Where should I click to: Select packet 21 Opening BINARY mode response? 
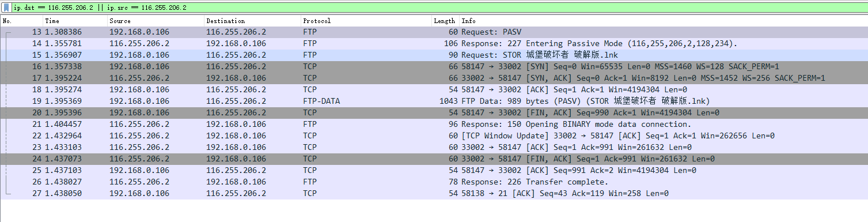(434, 124)
